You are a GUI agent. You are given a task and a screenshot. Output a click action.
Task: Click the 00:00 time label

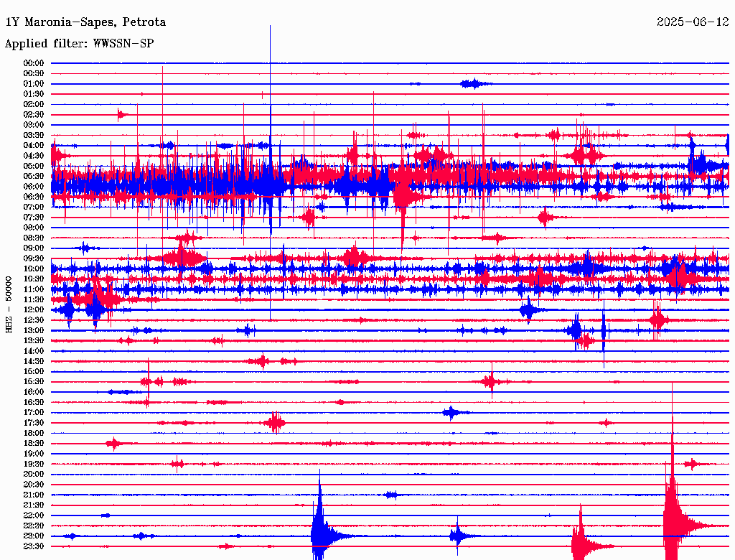click(34, 63)
